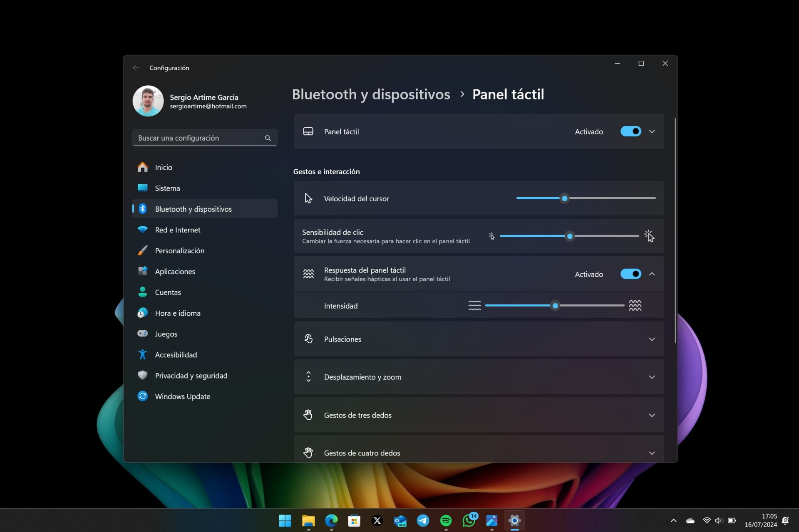Open Aplicaciones settings
The height and width of the screenshot is (532, 799).
click(175, 271)
